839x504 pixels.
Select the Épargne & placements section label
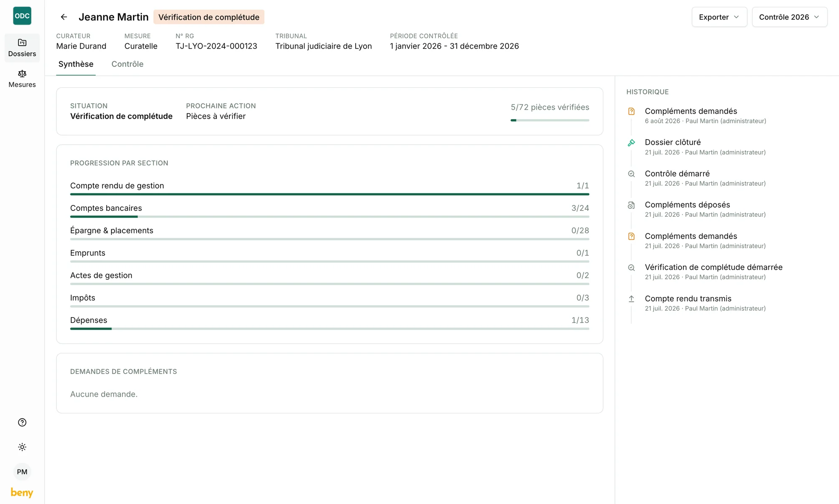click(x=112, y=231)
